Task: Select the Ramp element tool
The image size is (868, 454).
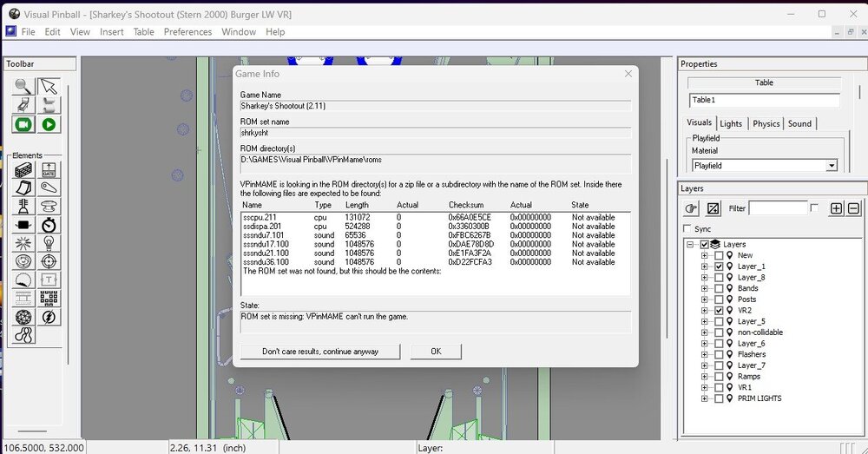Action: (23, 188)
